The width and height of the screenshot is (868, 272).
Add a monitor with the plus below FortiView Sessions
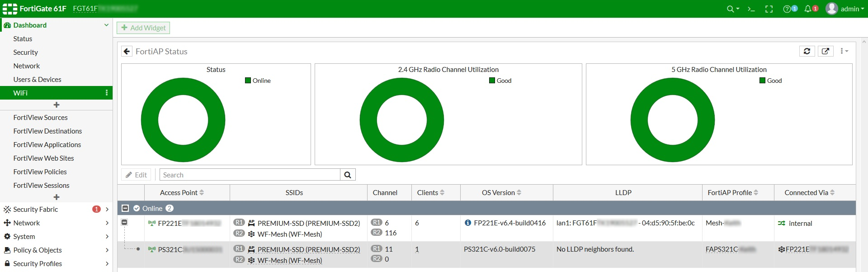click(57, 197)
